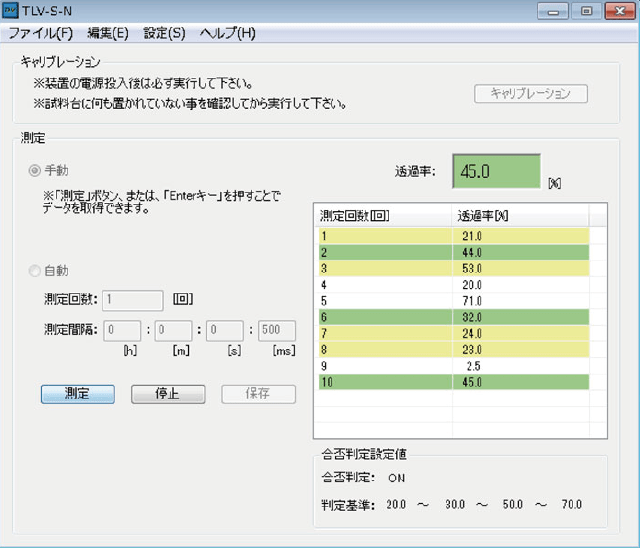
Task: Select row 3 with value 53.0
Action: (454, 268)
